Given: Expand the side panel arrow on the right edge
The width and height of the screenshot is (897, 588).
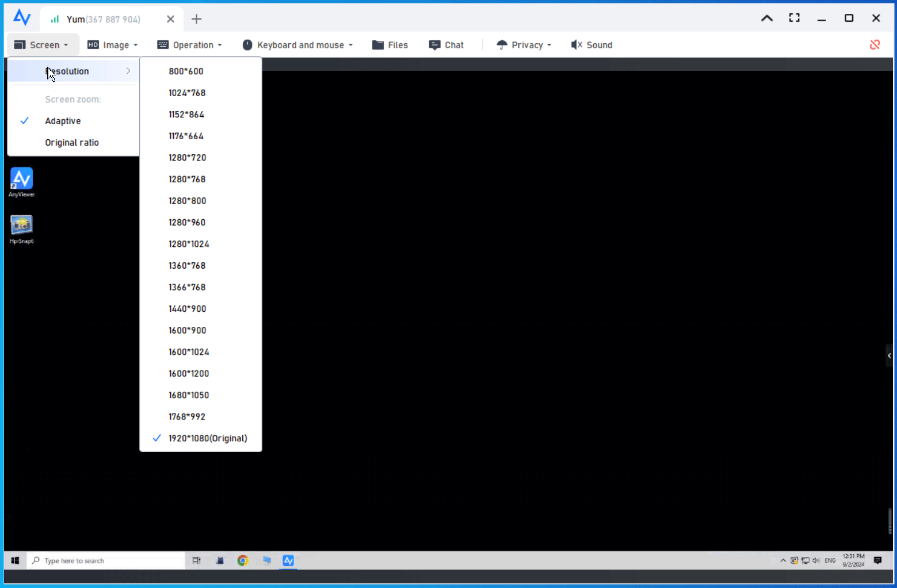Looking at the screenshot, I should 889,356.
